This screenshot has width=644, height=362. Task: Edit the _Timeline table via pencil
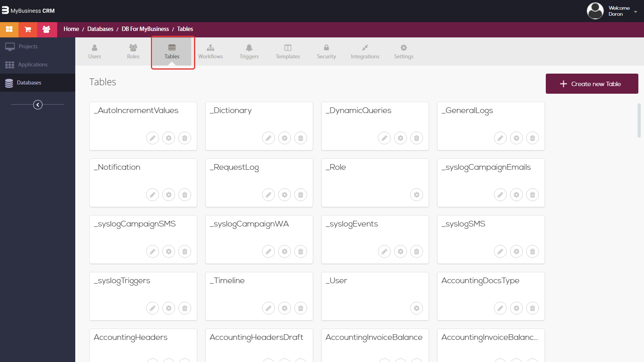(x=268, y=308)
